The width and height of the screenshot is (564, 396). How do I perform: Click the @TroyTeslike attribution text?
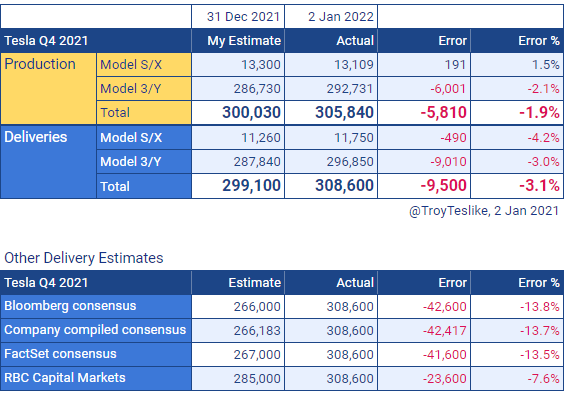(x=484, y=211)
